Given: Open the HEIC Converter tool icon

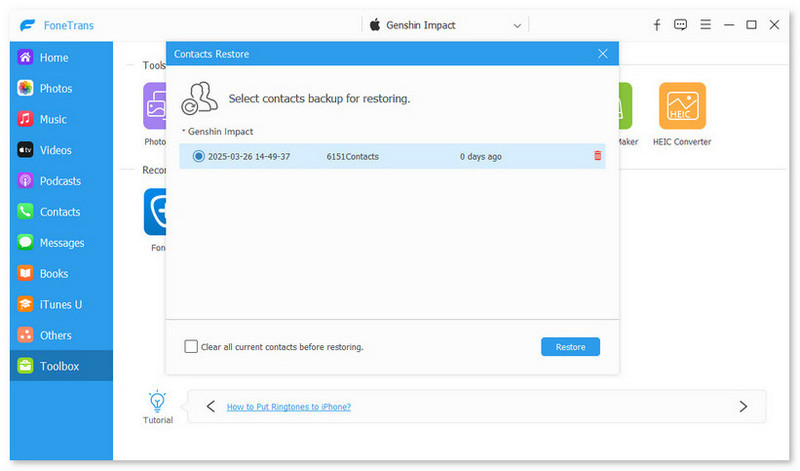Looking at the screenshot, I should (682, 106).
